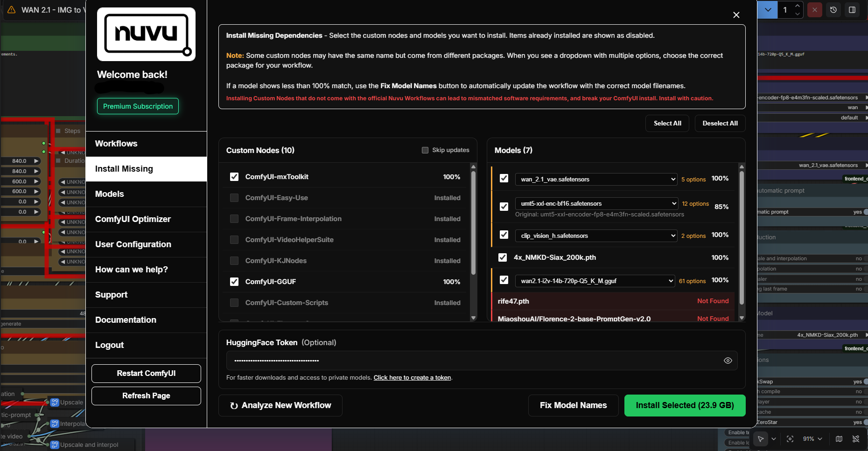The image size is (868, 451).
Task: Select the cursor select mode icon
Action: pos(761,439)
